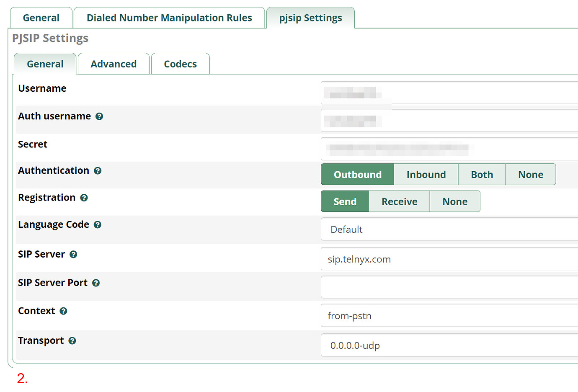Click the Transport help icon
Viewport: 578px width, 392px height.
point(72,341)
